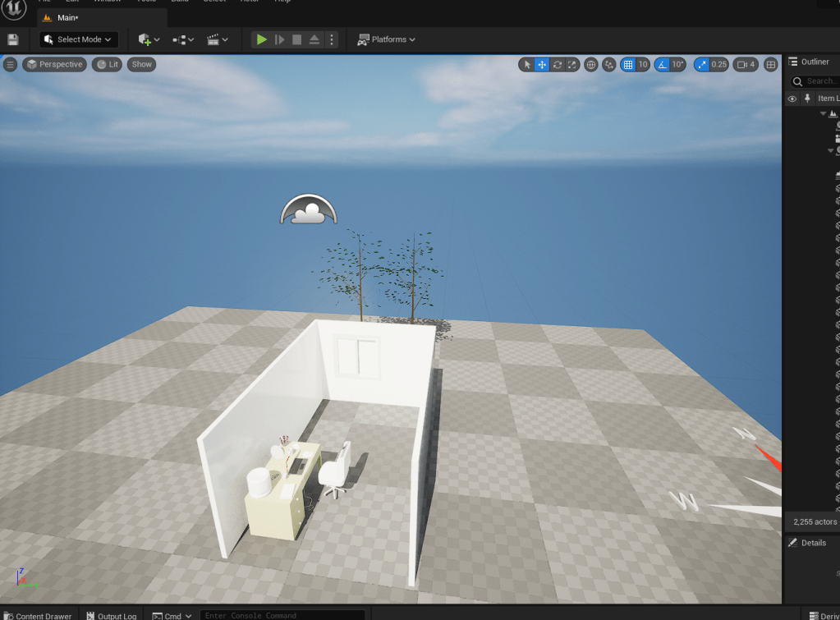Open the Platforms dropdown
Image resolution: width=840 pixels, height=620 pixels.
[387, 39]
